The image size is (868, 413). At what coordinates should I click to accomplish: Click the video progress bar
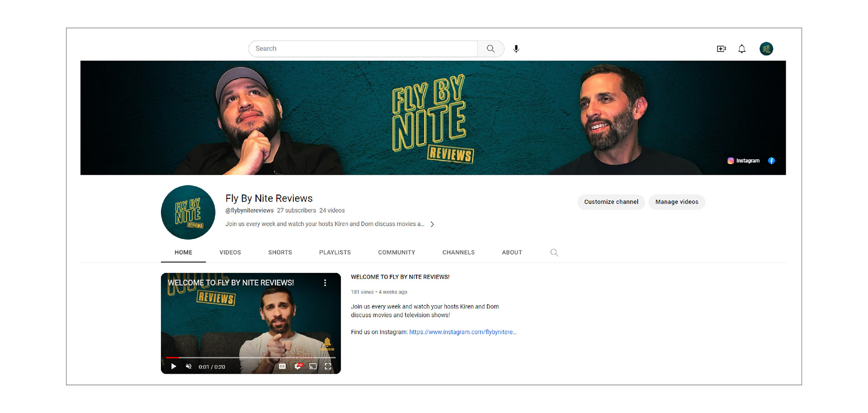[251, 357]
